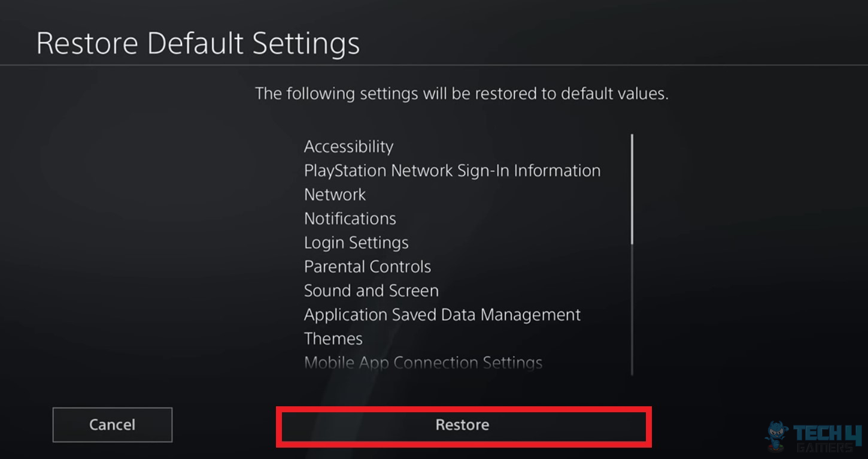Image resolution: width=868 pixels, height=459 pixels.
Task: Select Themes in the settings list
Action: click(x=333, y=338)
